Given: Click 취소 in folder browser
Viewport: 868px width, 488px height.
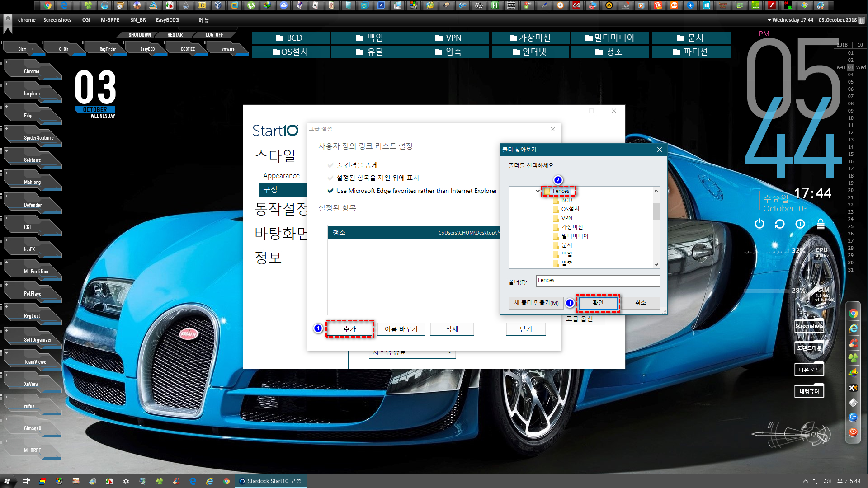Looking at the screenshot, I should pos(640,303).
